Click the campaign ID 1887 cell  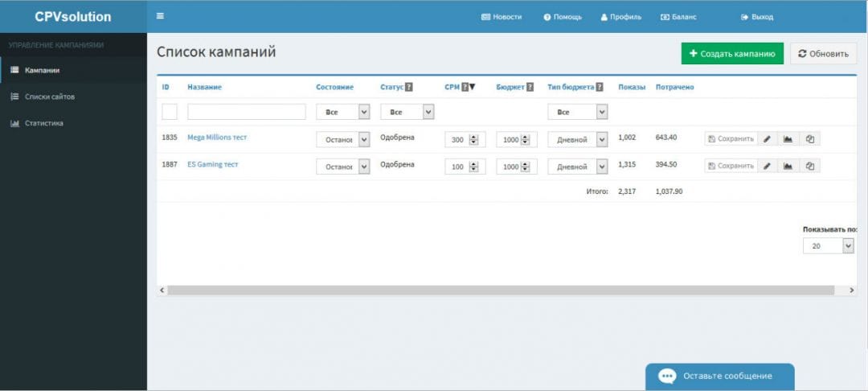170,164
